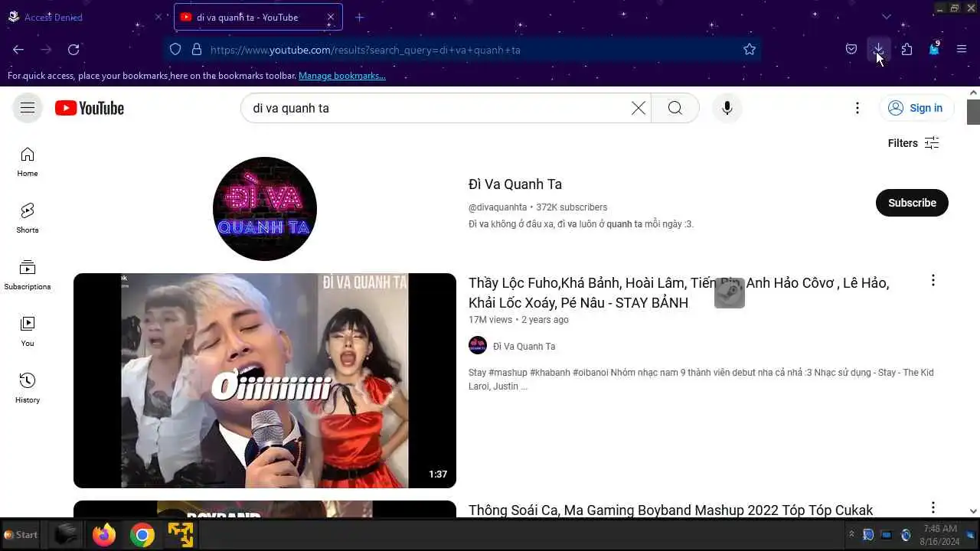
Task: Open the Firefox application menu
Action: coord(962,50)
